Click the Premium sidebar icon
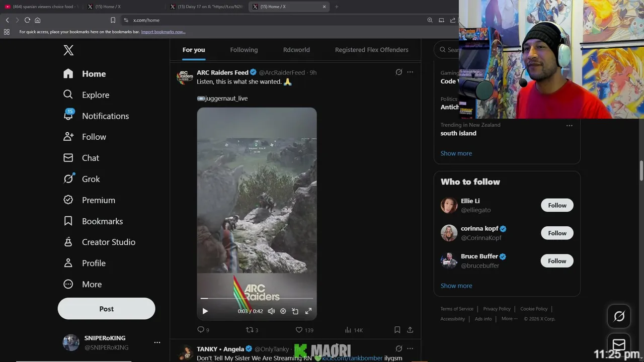The width and height of the screenshot is (644, 362). [x=68, y=200]
